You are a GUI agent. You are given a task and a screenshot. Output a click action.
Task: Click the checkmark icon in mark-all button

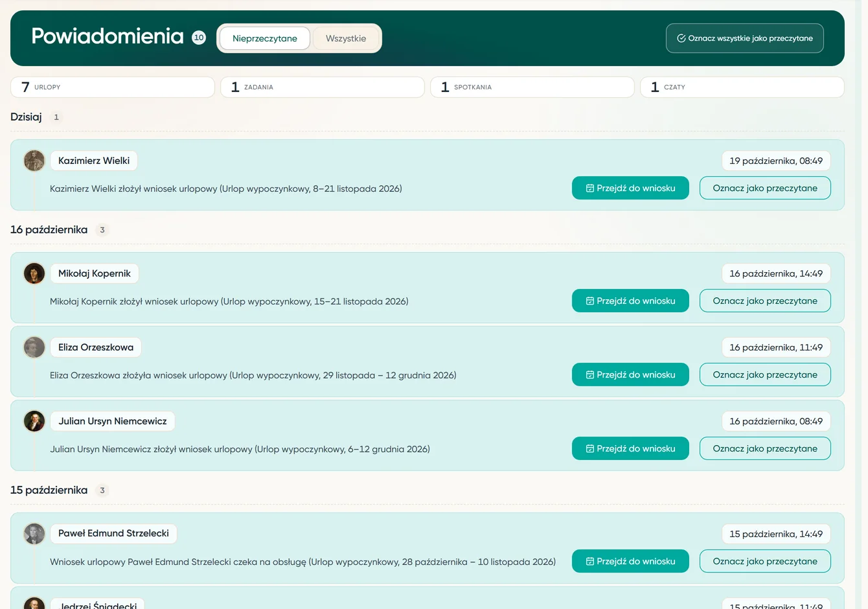coord(681,38)
